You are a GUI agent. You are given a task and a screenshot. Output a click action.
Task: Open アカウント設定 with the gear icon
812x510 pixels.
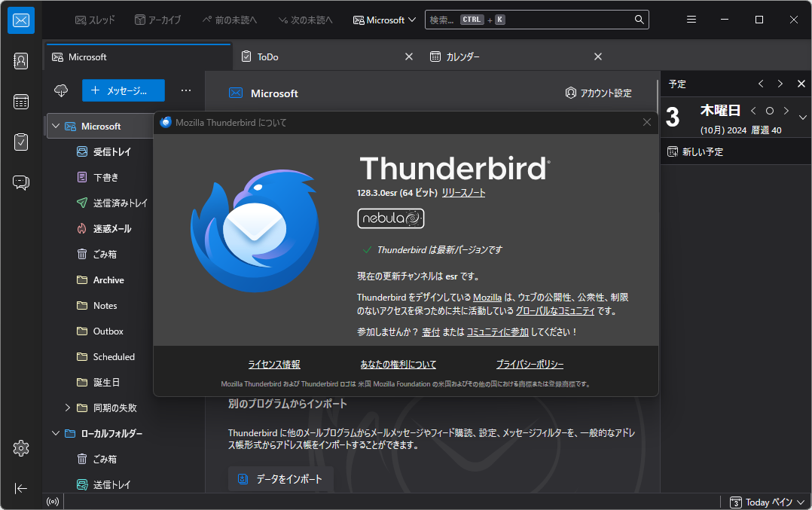coord(600,93)
